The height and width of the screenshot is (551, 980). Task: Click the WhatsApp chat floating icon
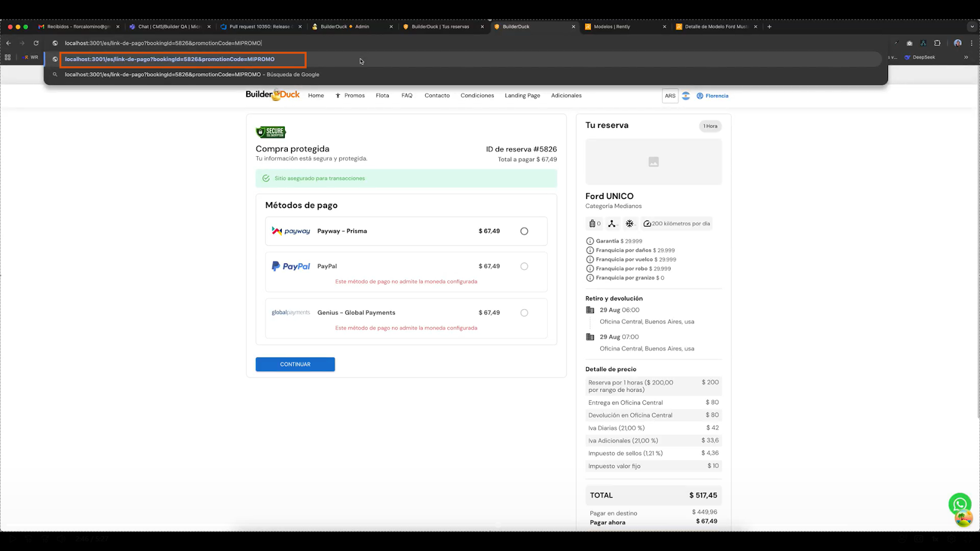[959, 504]
